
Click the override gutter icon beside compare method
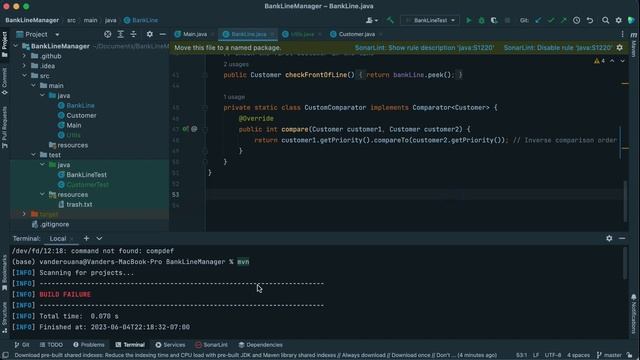click(x=186, y=129)
